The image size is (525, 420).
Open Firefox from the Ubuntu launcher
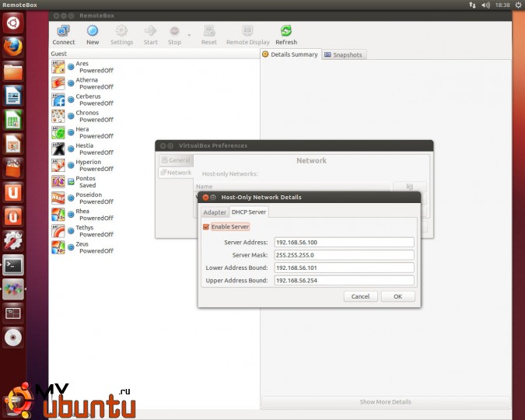point(13,46)
